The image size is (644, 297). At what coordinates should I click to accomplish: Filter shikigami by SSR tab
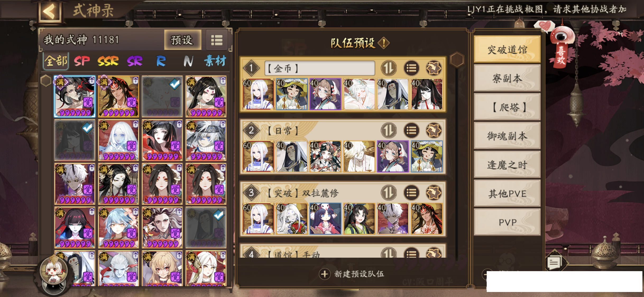coord(108,61)
